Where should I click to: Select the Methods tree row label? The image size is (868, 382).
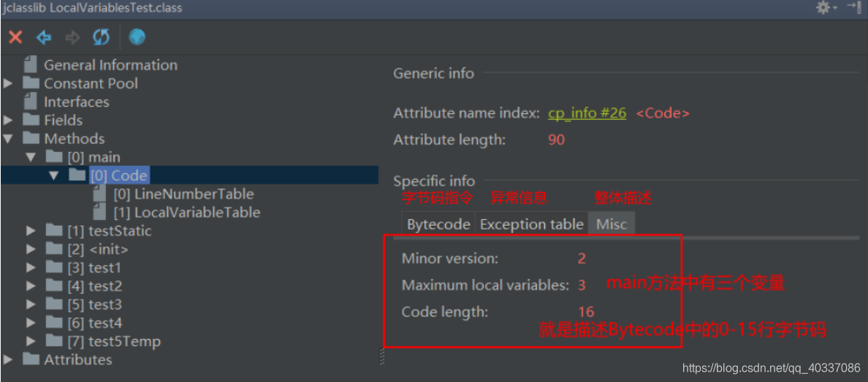(75, 138)
